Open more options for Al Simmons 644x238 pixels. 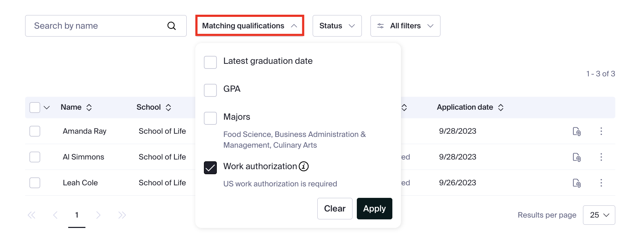click(601, 157)
